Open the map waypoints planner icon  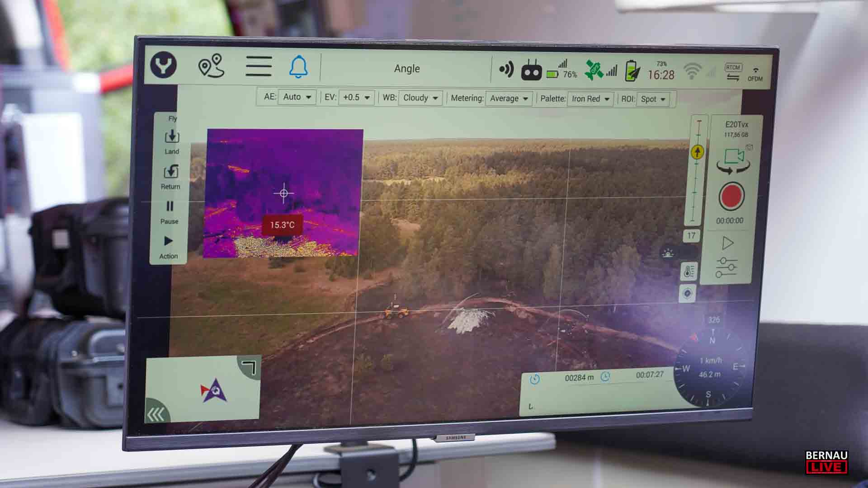pos(211,66)
